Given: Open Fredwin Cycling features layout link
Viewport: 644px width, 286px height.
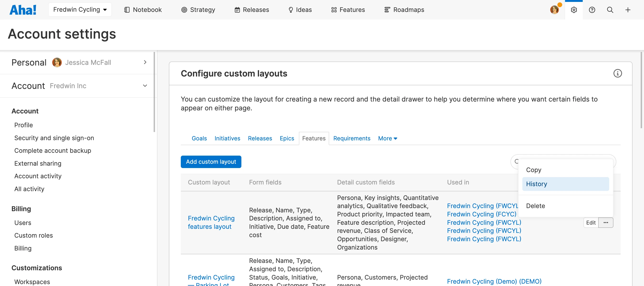Looking at the screenshot, I should (211, 222).
